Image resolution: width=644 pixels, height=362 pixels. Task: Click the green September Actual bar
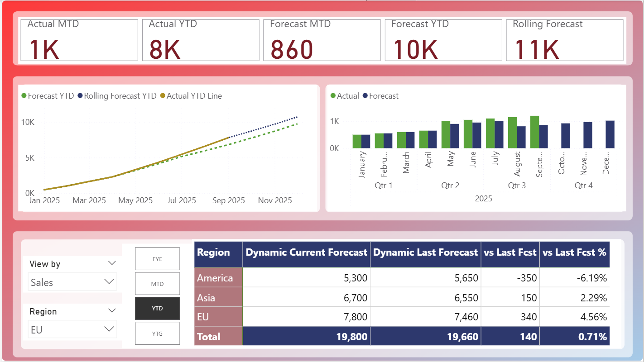(x=534, y=132)
